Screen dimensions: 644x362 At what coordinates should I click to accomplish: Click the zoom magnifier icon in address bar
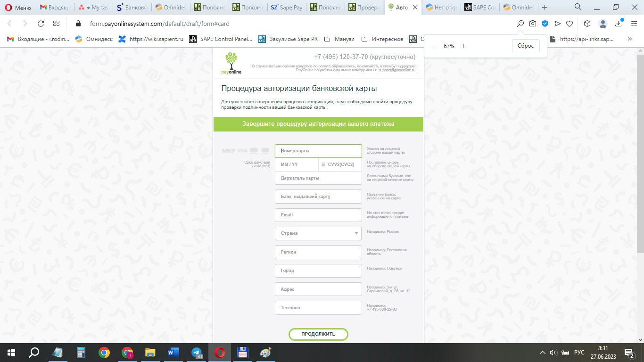point(520,24)
